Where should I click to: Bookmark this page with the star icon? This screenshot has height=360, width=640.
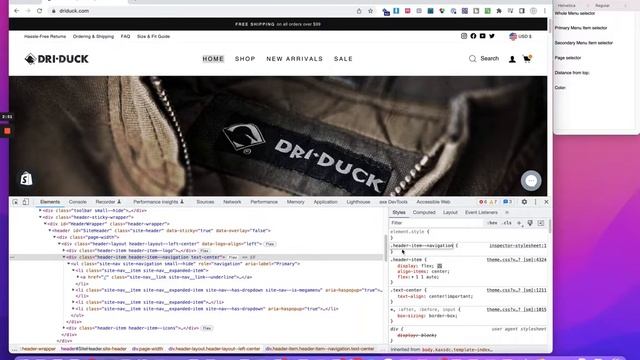(x=371, y=11)
